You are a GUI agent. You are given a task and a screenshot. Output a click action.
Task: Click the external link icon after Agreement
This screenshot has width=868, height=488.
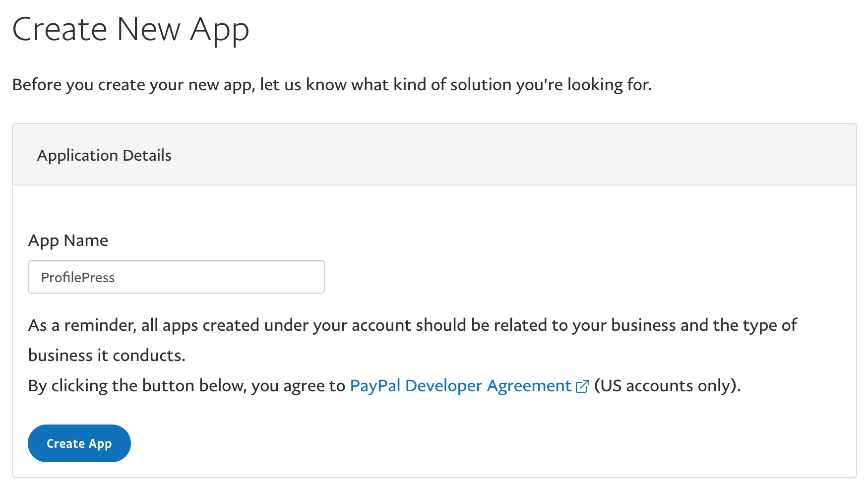click(x=582, y=386)
